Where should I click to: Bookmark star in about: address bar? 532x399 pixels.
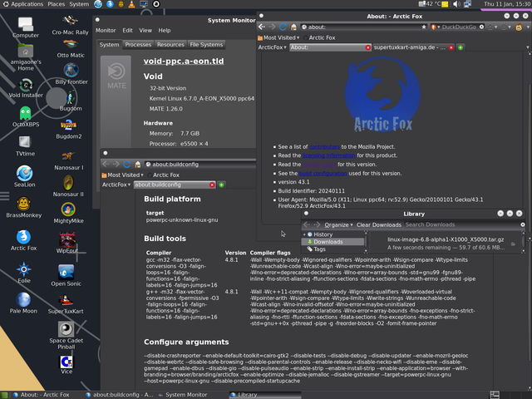(x=424, y=27)
